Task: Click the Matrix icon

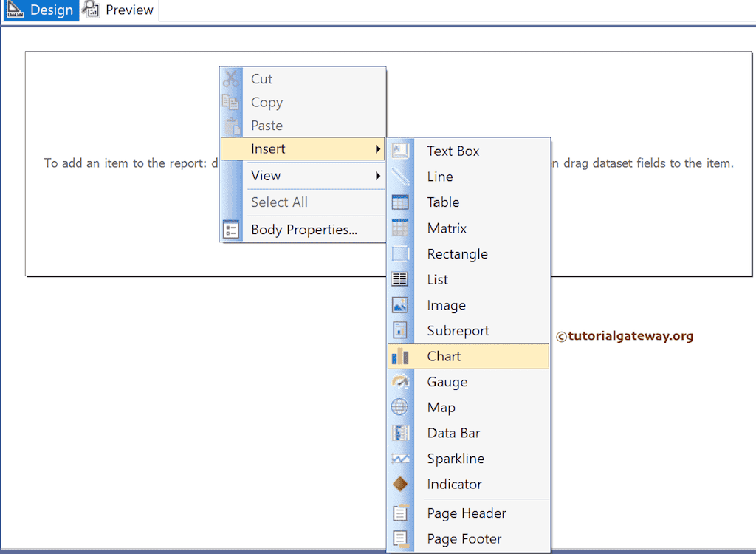Action: point(400,228)
